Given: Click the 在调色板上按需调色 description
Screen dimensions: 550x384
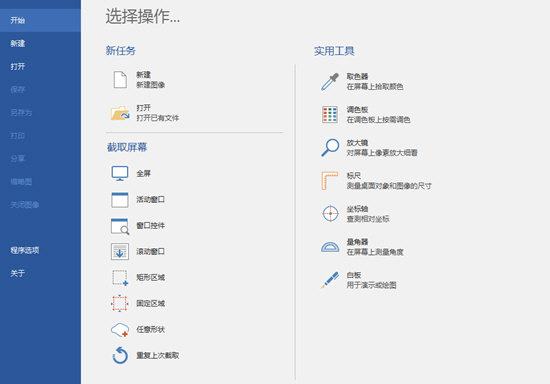Looking at the screenshot, I should pyautogui.click(x=378, y=120).
